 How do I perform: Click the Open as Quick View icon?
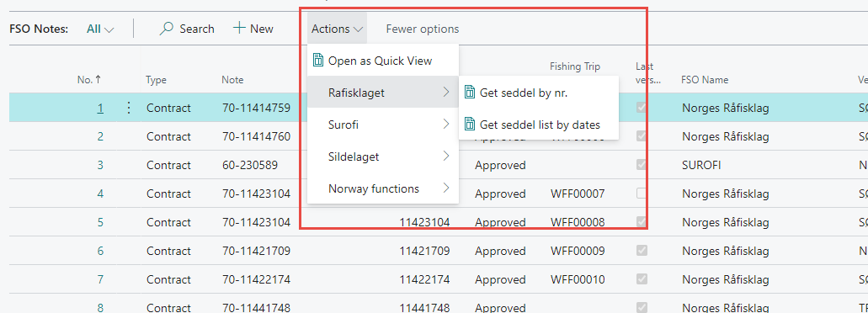pyautogui.click(x=317, y=61)
